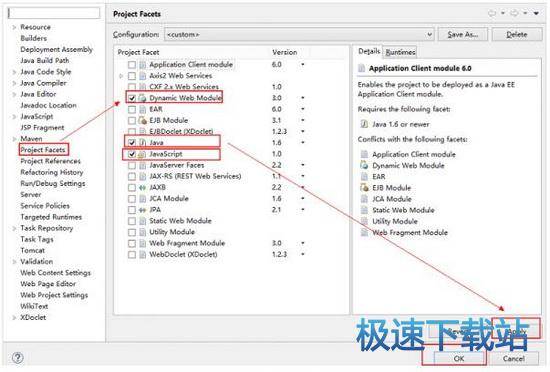
Task: Check the EAR facet checkbox
Action: 132,109
